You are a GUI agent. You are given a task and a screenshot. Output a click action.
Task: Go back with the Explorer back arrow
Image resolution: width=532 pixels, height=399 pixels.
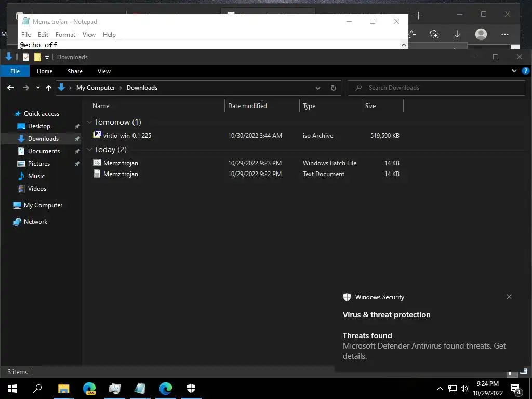(x=10, y=88)
